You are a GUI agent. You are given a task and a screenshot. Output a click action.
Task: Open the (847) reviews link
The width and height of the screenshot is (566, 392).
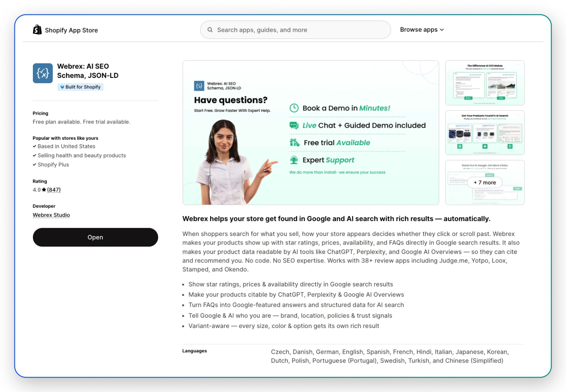(x=54, y=190)
